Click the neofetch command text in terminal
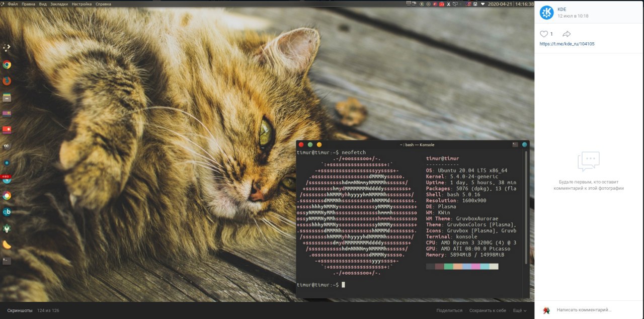The image size is (644, 319). pos(354,152)
